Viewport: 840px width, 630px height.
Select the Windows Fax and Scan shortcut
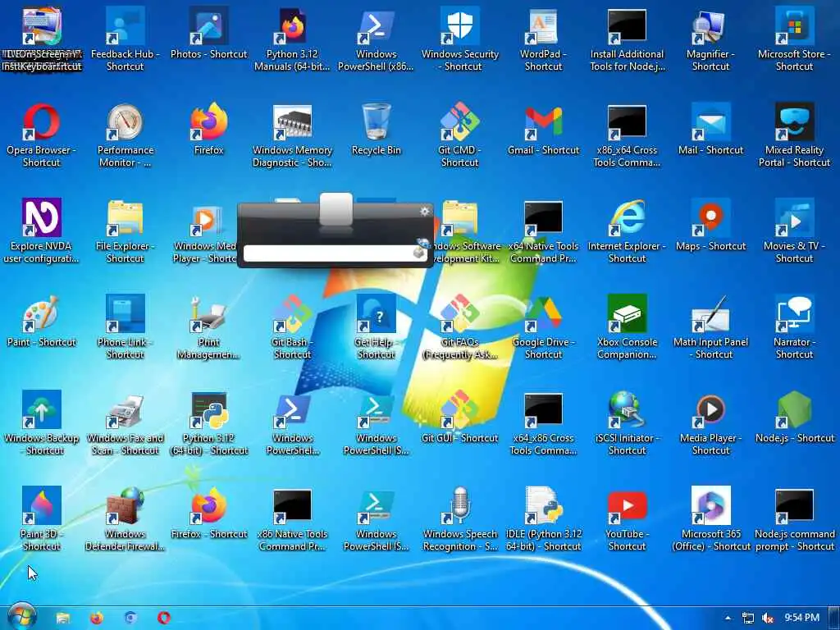point(126,422)
